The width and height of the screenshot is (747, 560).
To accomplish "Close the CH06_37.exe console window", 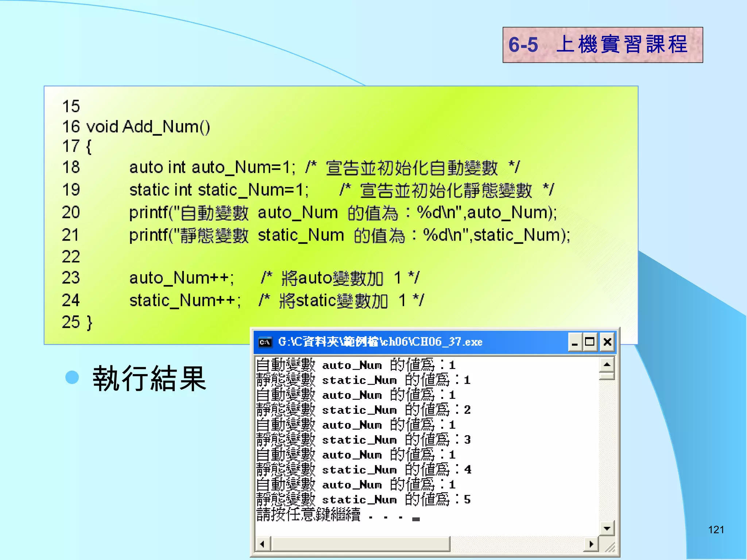I will (x=607, y=342).
